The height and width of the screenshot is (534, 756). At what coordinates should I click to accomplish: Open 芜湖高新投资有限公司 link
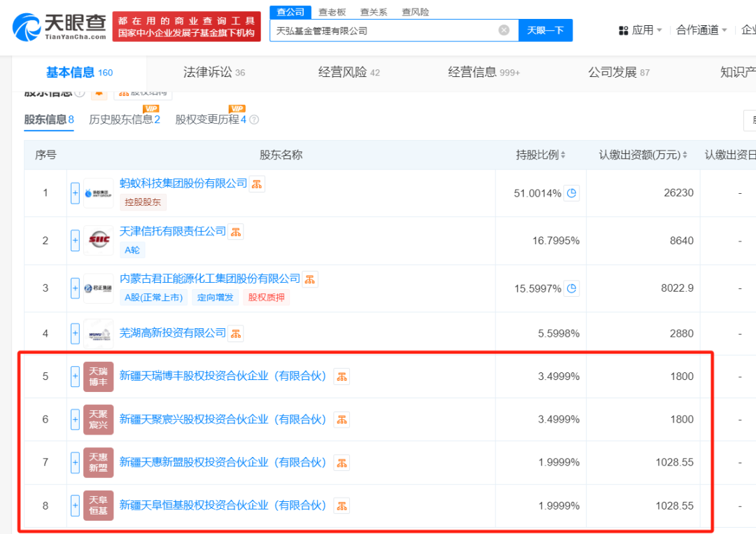pos(173,333)
